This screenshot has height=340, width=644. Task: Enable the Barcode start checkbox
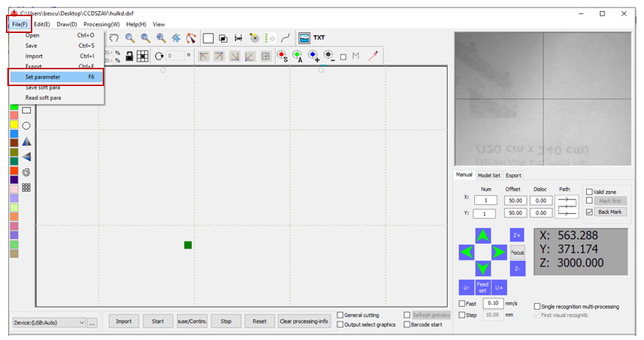407,325
